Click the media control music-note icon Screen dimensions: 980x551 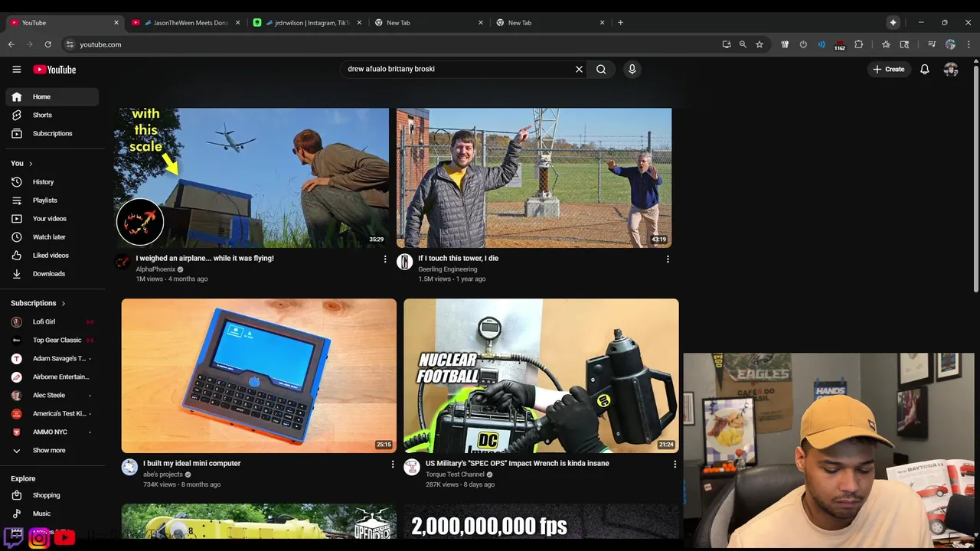(931, 44)
